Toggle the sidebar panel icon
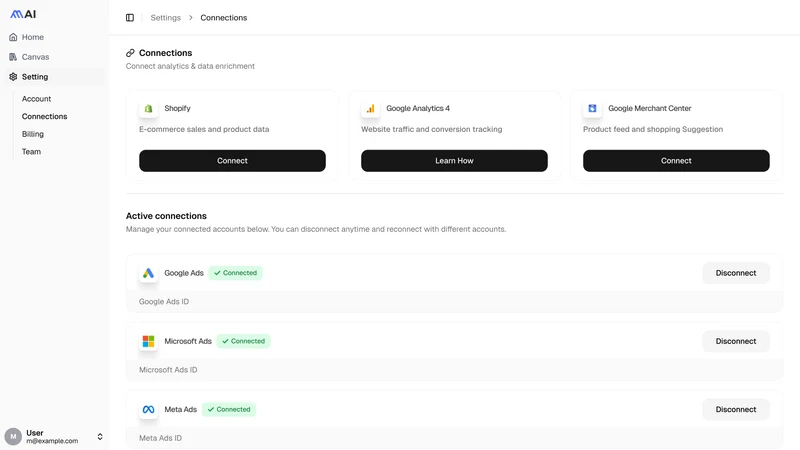This screenshot has height=450, width=800. [130, 18]
